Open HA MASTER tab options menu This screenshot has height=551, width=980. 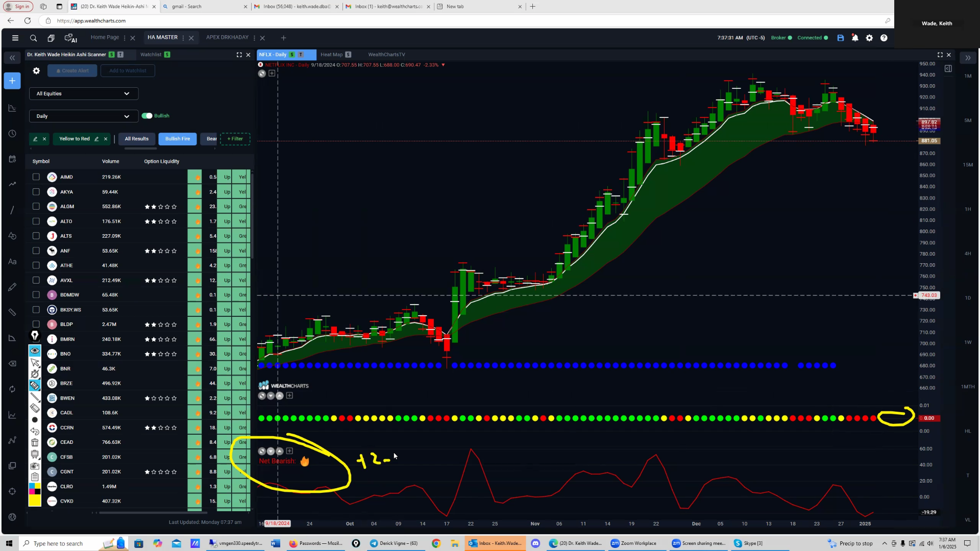pyautogui.click(x=183, y=38)
